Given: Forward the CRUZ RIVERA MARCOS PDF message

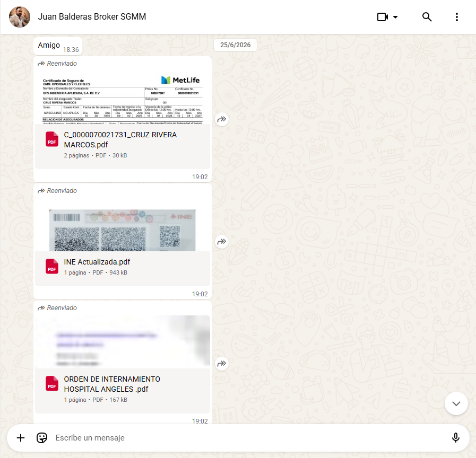Looking at the screenshot, I should tap(222, 119).
